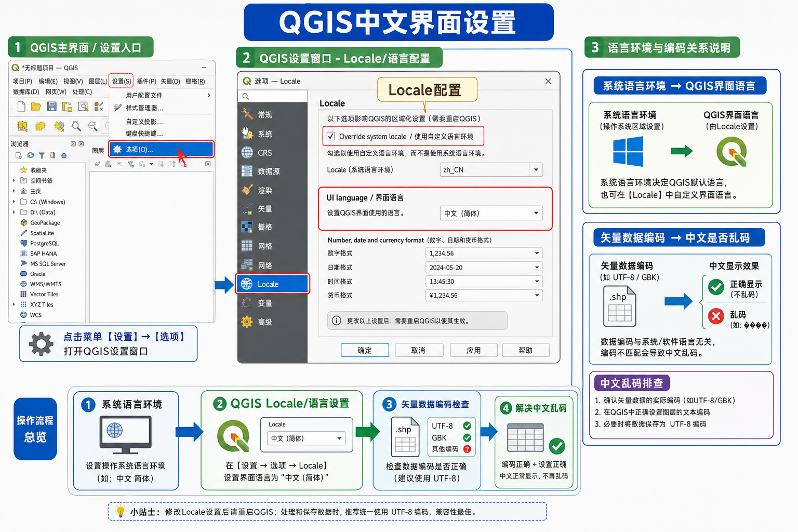Click the Browser panel info icon
The image size is (798, 532).
64,155
